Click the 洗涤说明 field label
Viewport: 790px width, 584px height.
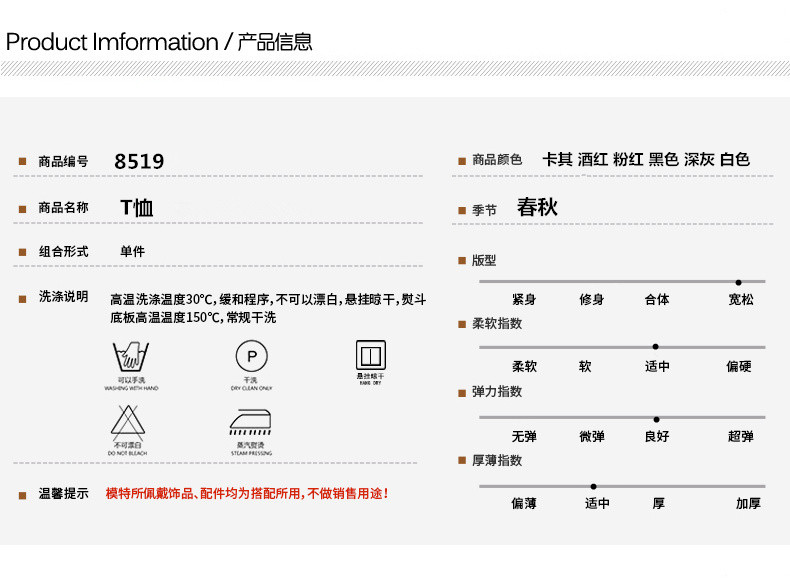click(x=63, y=296)
